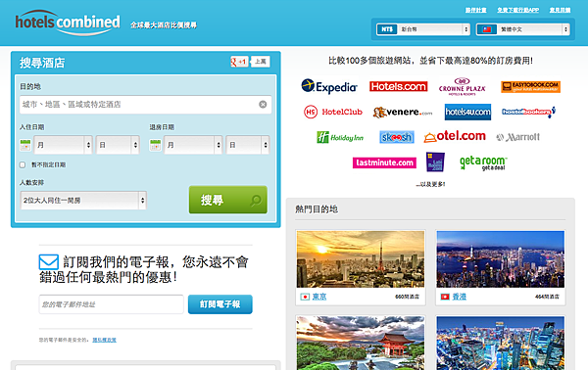Click the Venere.com logo
The height and width of the screenshot is (370, 588).
[x=403, y=112]
